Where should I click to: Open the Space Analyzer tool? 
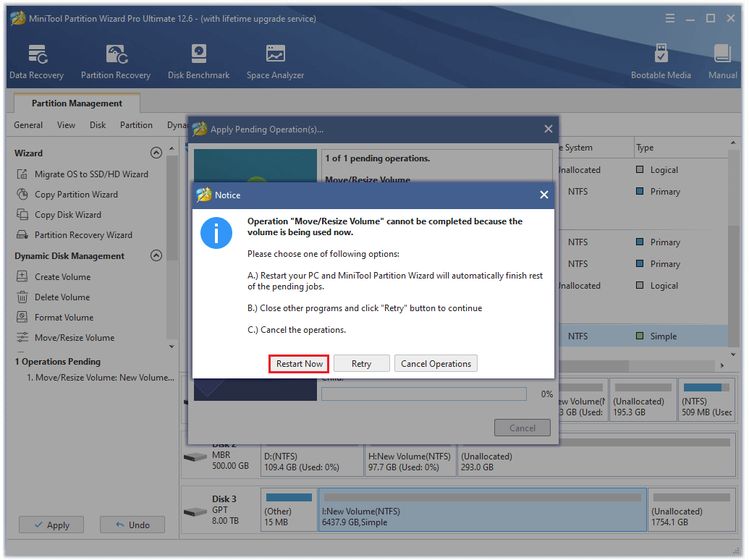click(275, 61)
